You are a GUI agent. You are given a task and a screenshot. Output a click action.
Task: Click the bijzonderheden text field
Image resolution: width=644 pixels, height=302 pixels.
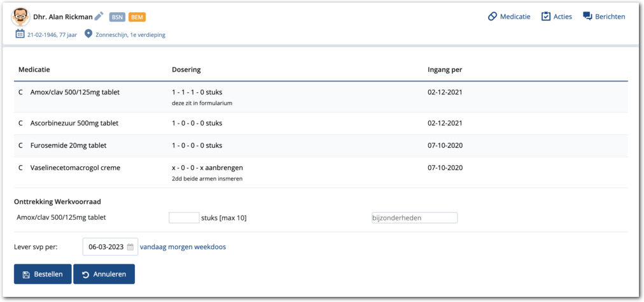tap(414, 218)
